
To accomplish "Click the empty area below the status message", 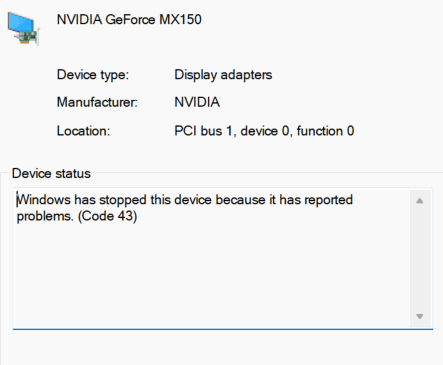I will point(212,275).
